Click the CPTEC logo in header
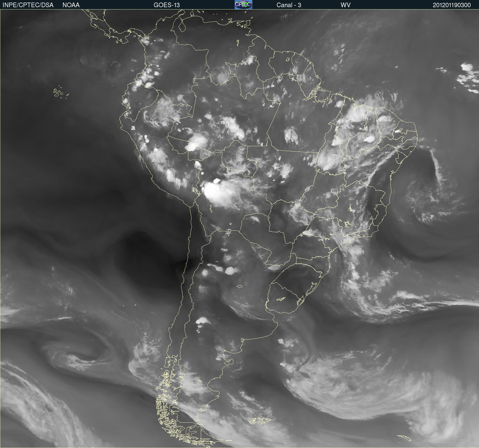The image size is (479, 448). [243, 5]
